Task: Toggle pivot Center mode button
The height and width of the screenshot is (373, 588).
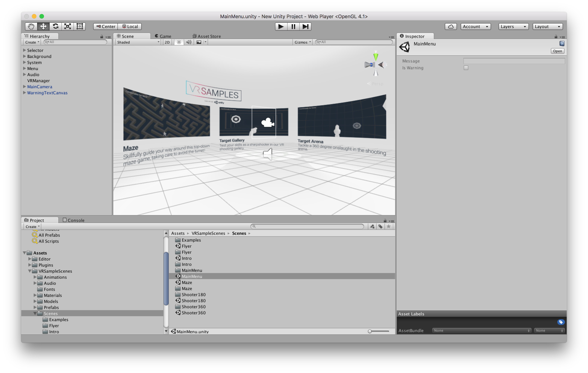Action: 106,26
